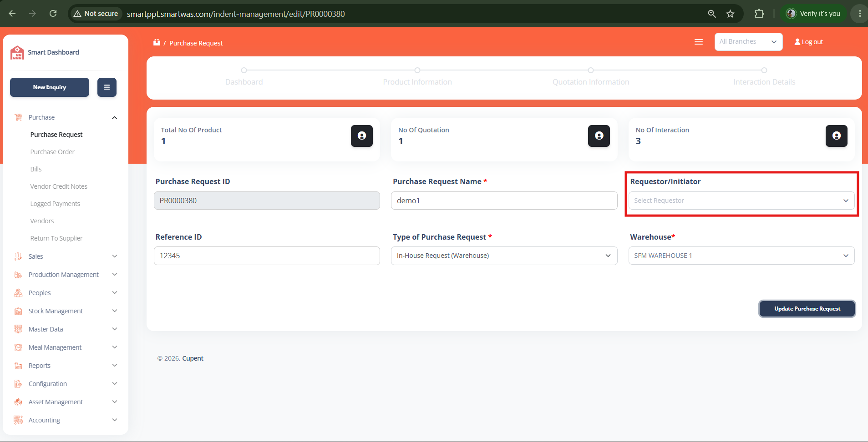Expand the Peoples menu chevron
The image size is (868, 442).
click(115, 293)
